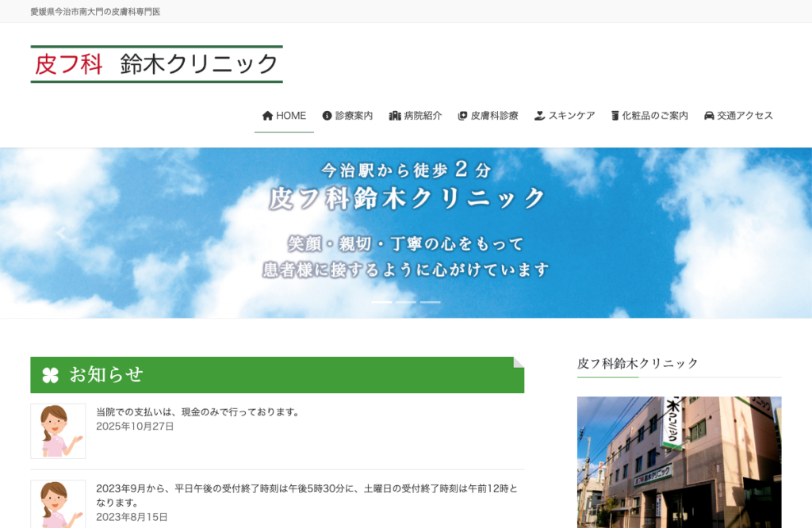
Task: Click the 皮フ科 鈴木クリニック logo
Action: 156,64
